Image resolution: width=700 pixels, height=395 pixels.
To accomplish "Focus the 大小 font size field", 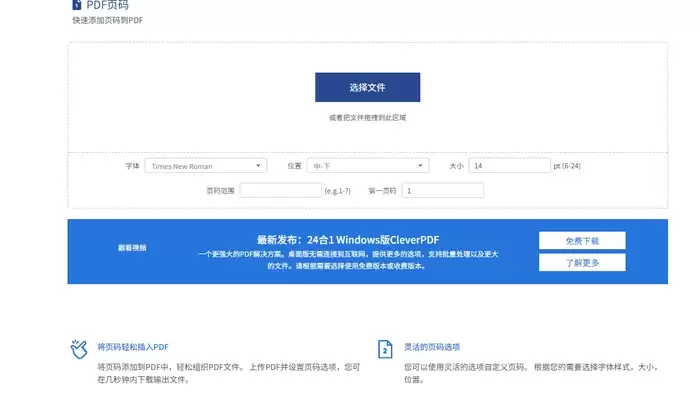I will 509,166.
